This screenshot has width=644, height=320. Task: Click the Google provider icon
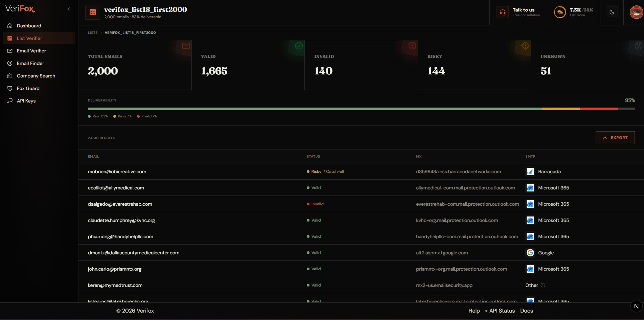tap(530, 253)
